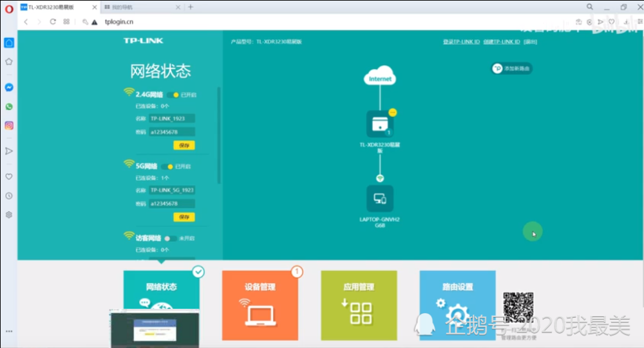Click the checkmark badge on 网络状态 tile
This screenshot has height=348, width=644.
[x=198, y=271]
